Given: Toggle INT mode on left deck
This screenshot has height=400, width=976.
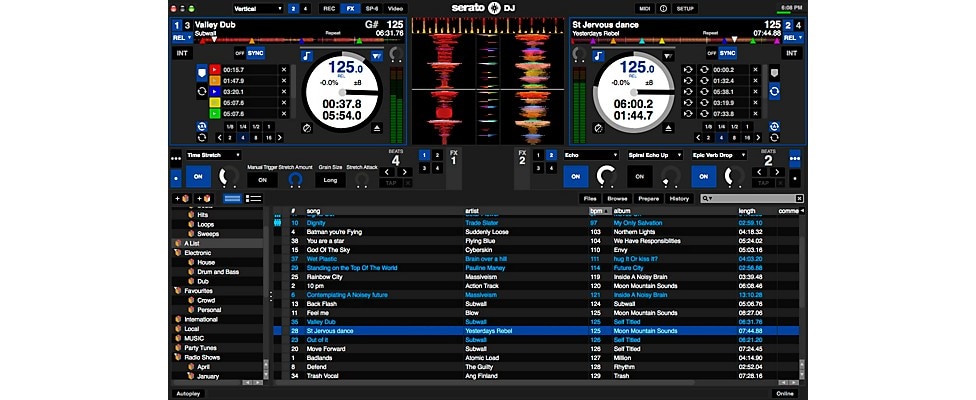Looking at the screenshot, I should point(182,53).
